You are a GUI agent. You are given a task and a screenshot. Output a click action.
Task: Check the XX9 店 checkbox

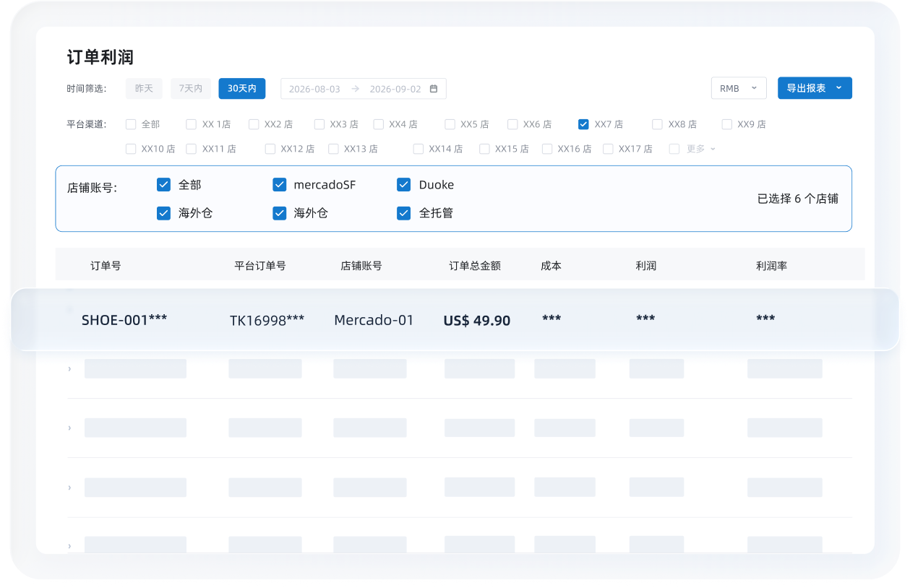click(727, 124)
